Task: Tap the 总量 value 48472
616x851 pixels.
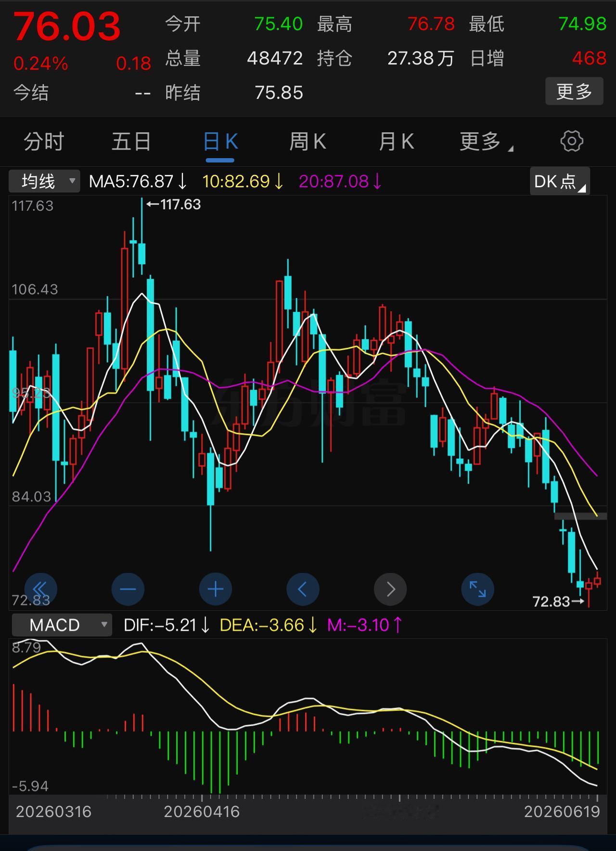Action: tap(275, 58)
